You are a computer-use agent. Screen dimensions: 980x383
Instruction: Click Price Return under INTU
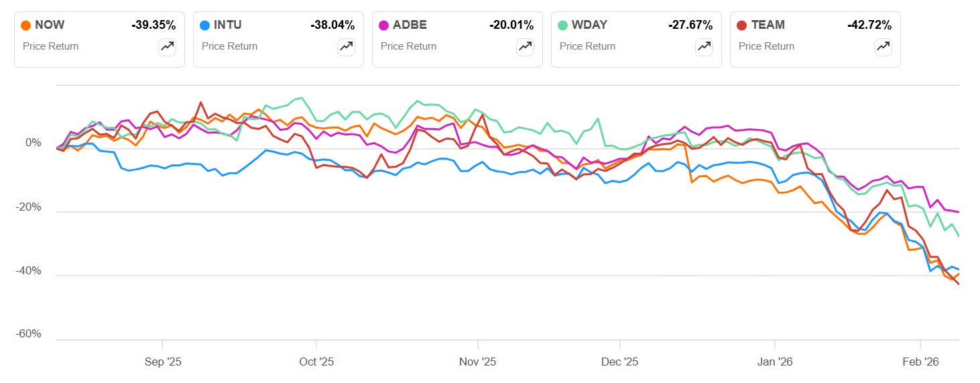click(229, 46)
